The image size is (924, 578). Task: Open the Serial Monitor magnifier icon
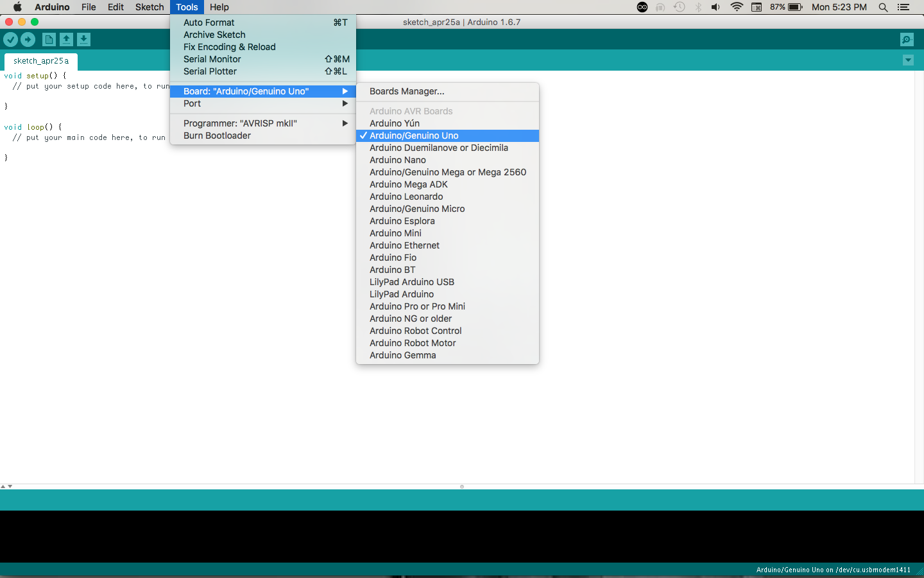907,40
